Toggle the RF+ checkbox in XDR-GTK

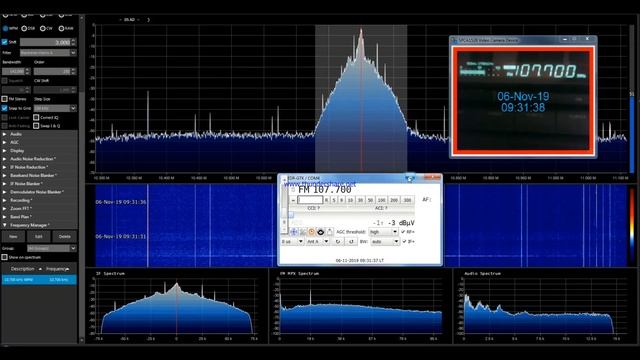tap(403, 232)
